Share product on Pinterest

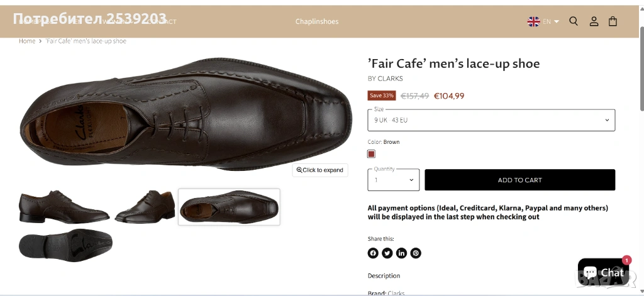[x=416, y=253]
